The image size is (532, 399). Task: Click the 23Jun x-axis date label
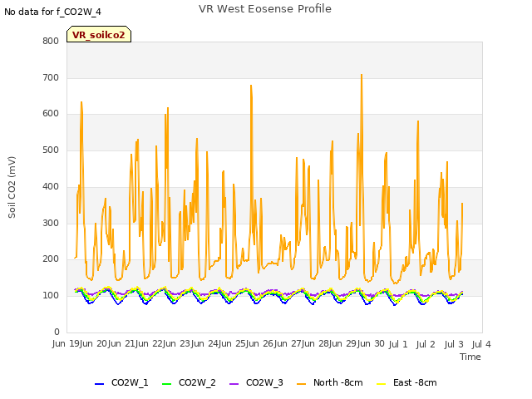pos(192,344)
